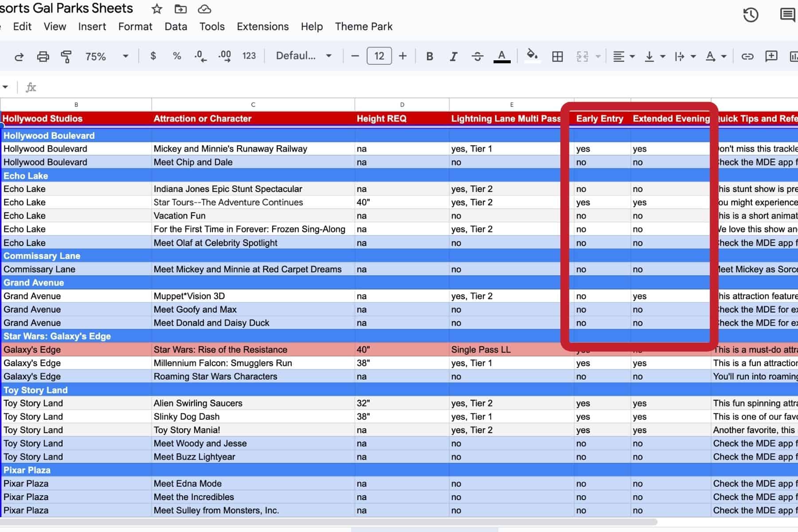Viewport: 798px width, 532px height.
Task: Click the redo arrow
Action: pyautogui.click(x=19, y=56)
